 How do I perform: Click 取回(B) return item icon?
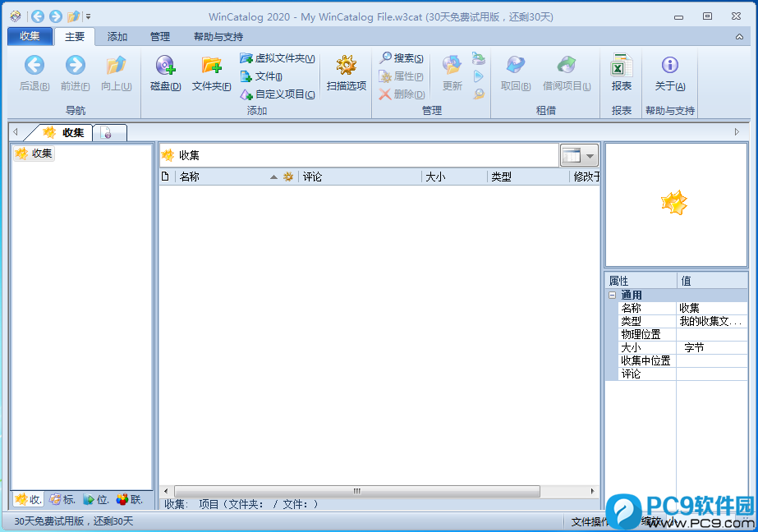[x=516, y=73]
